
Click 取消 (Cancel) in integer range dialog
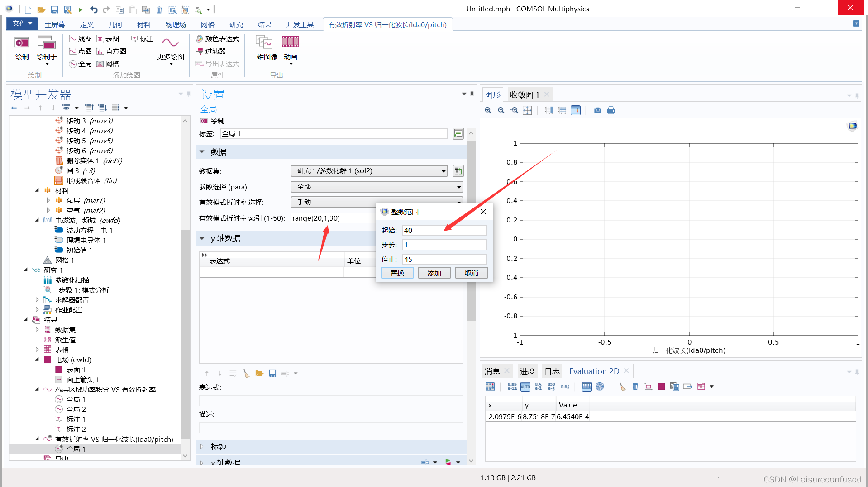[472, 273]
